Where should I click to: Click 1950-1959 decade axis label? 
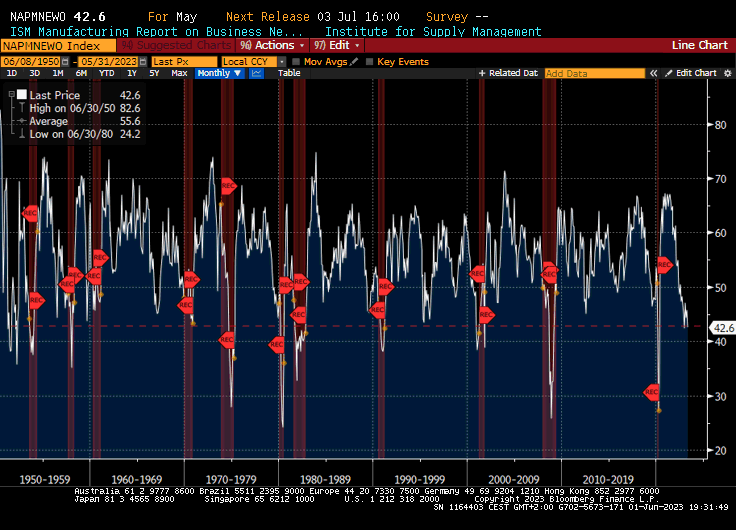pos(45,479)
